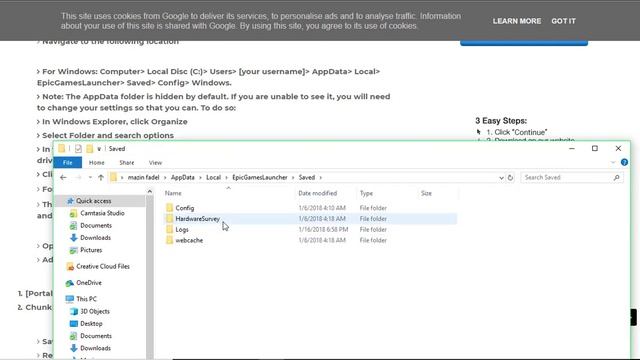The height and width of the screenshot is (360, 640).
Task: Click EpicGamesLauncher in address path
Action: (260, 178)
